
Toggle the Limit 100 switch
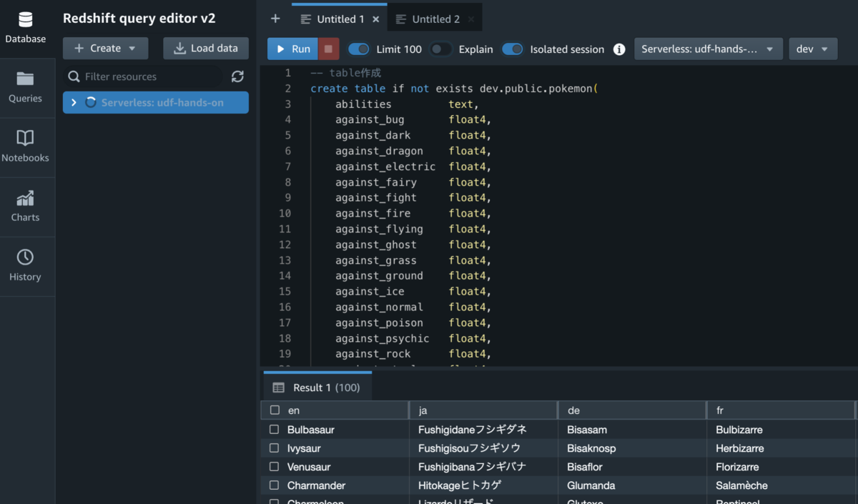click(359, 49)
